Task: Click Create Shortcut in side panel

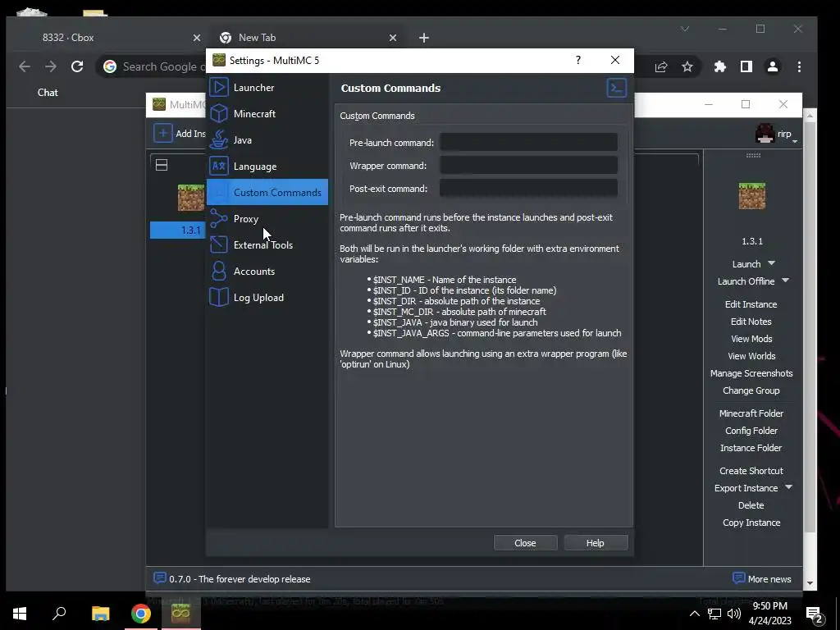Action: click(751, 470)
